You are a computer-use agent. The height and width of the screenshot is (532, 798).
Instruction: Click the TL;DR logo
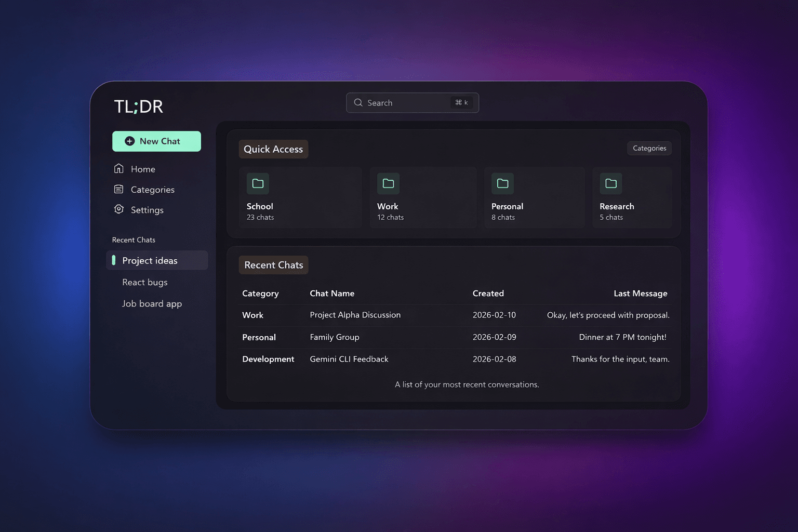(x=139, y=107)
